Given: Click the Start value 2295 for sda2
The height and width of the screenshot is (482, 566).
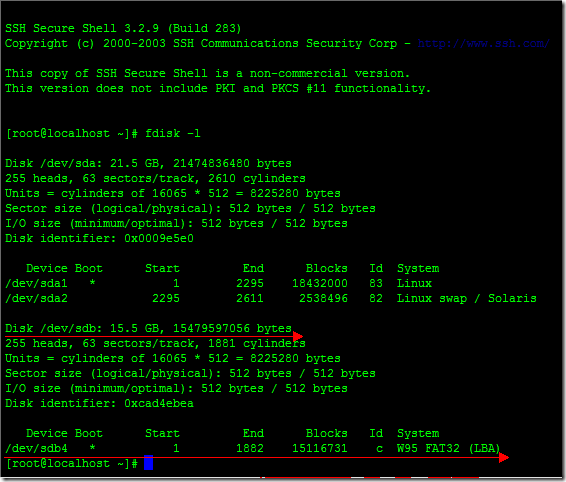Looking at the screenshot, I should coord(166,299).
